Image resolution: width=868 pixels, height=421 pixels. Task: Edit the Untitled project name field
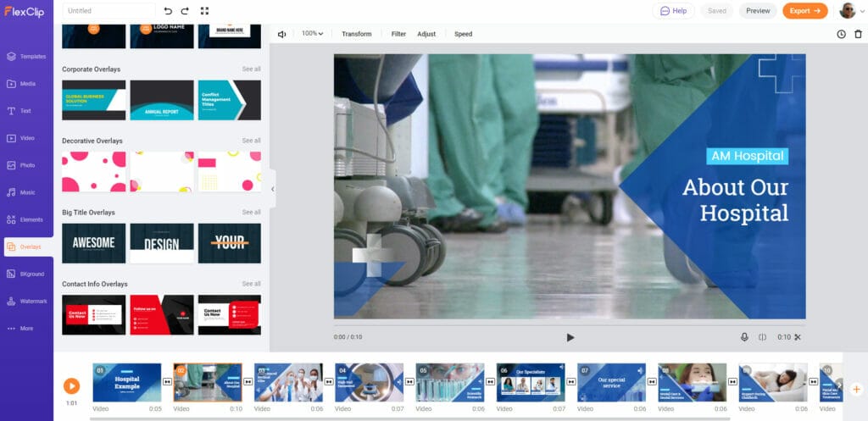[x=109, y=11]
